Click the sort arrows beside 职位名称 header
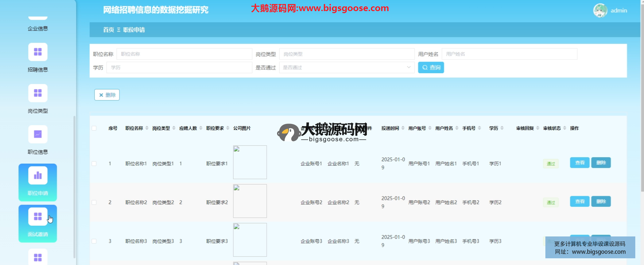The width and height of the screenshot is (644, 265). pyautogui.click(x=147, y=128)
